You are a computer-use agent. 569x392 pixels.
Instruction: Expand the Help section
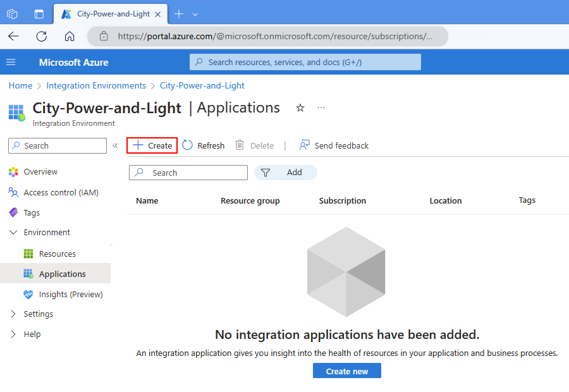coord(13,334)
